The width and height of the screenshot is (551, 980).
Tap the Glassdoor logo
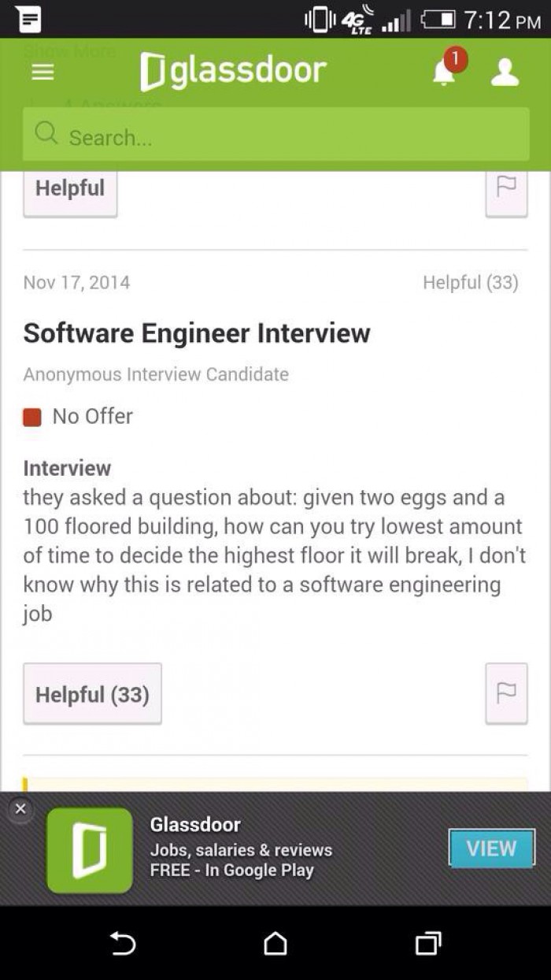pyautogui.click(x=233, y=71)
